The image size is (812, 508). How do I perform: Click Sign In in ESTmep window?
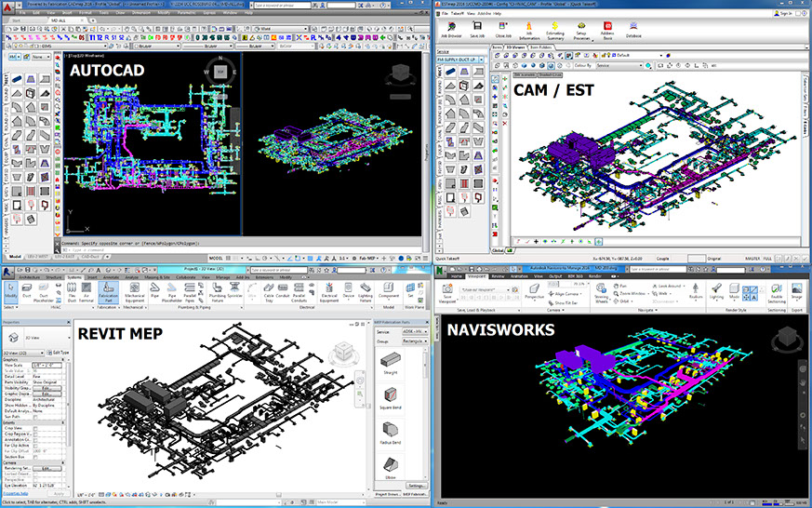(785, 13)
